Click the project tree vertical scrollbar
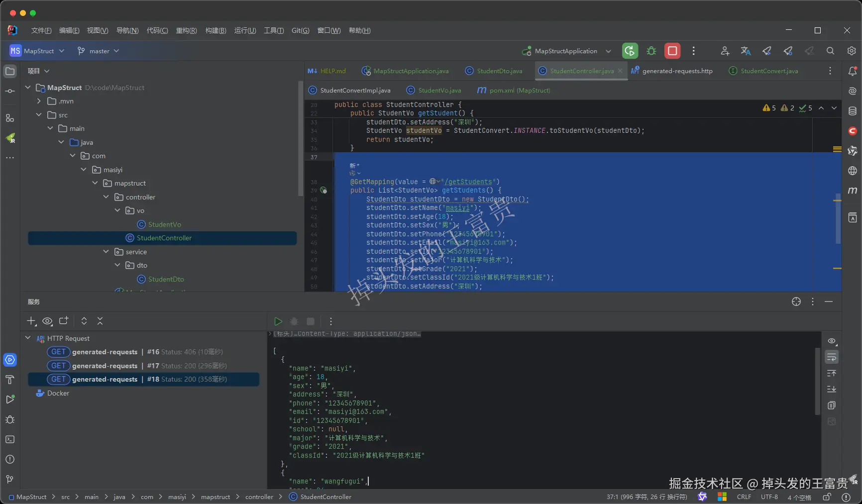Screen dimensions: 862x504 coord(300,139)
